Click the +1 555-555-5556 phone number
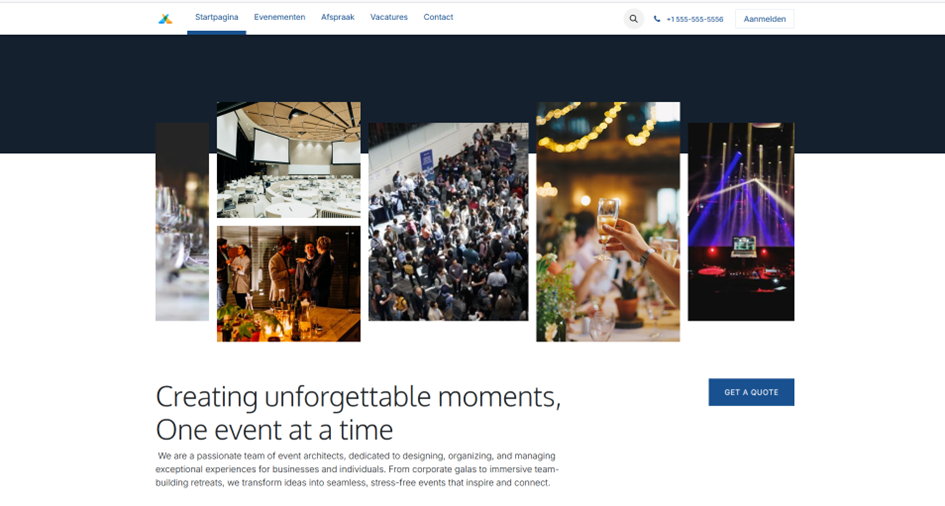 695,19
